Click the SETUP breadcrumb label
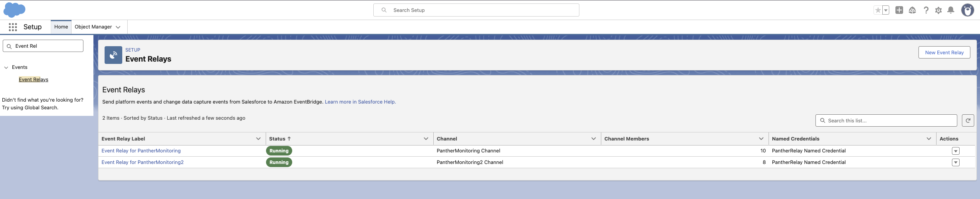 tap(133, 50)
